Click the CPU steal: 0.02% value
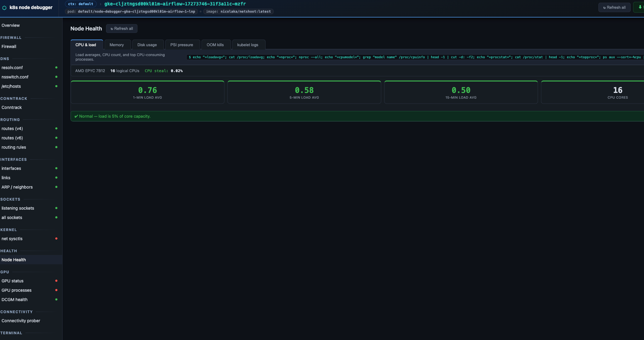644x340 pixels. click(x=164, y=71)
